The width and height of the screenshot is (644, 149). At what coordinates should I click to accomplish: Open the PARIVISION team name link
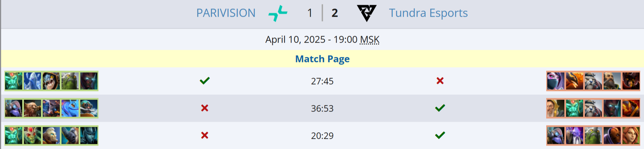pos(226,13)
